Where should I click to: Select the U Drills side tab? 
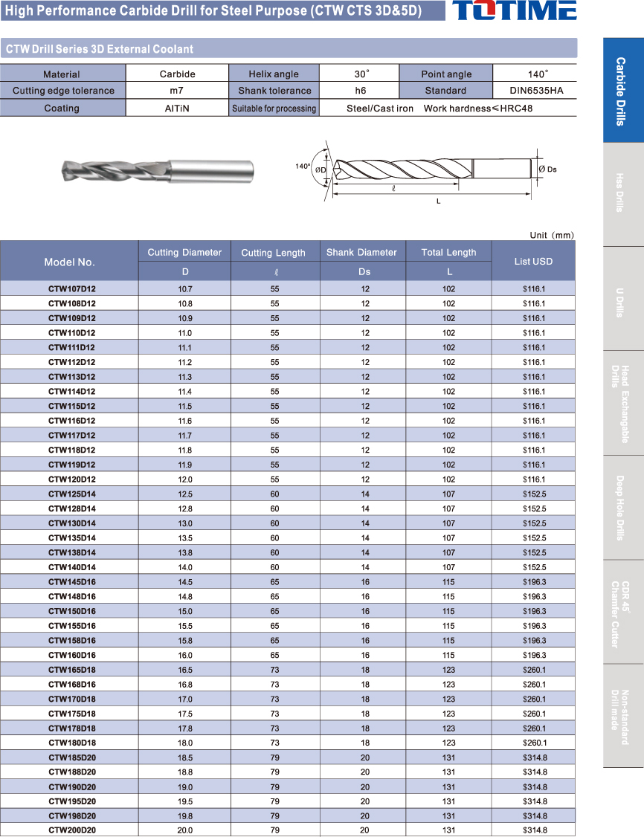[622, 298]
